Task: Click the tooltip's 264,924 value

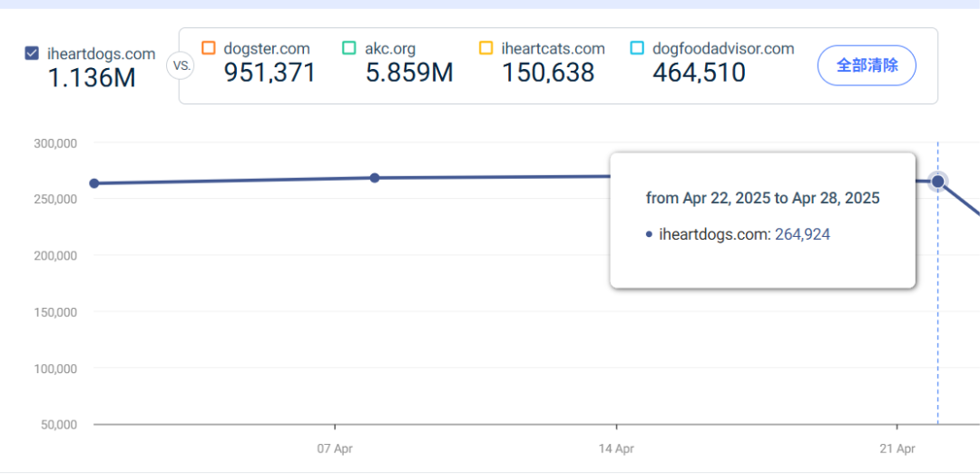Action: pyautogui.click(x=802, y=234)
